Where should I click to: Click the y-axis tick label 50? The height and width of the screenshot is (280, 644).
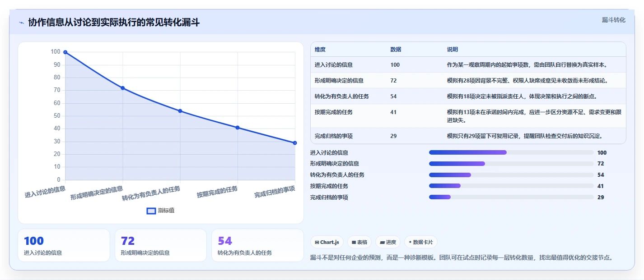tap(56, 116)
